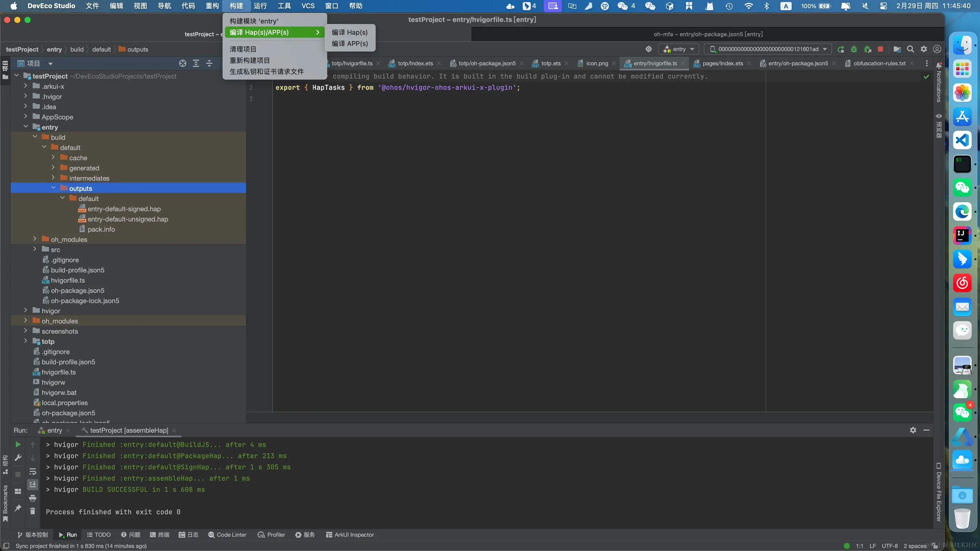Choose 编译 Hap(s) submenu item

(x=350, y=32)
